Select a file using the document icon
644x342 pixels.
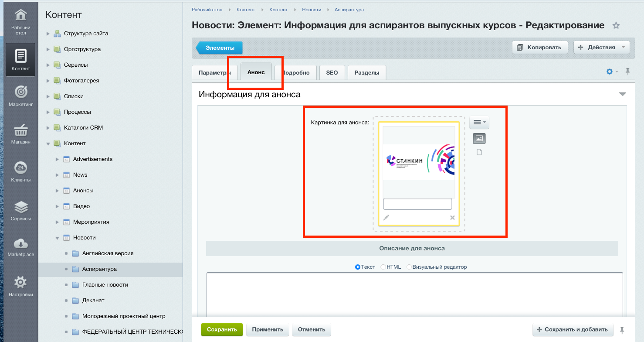(479, 152)
